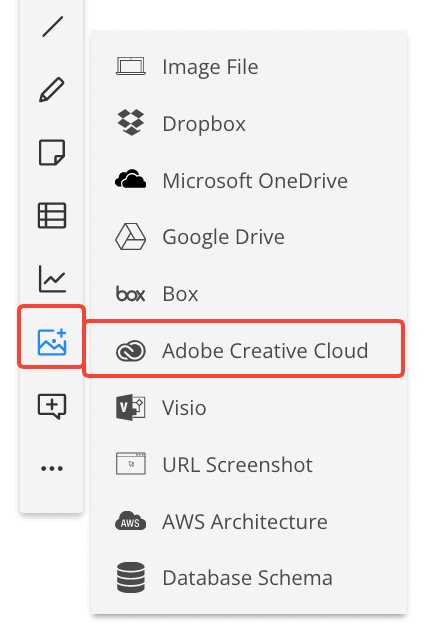Click the Dropbox logo icon
This screenshot has height=636, width=438.
click(131, 122)
